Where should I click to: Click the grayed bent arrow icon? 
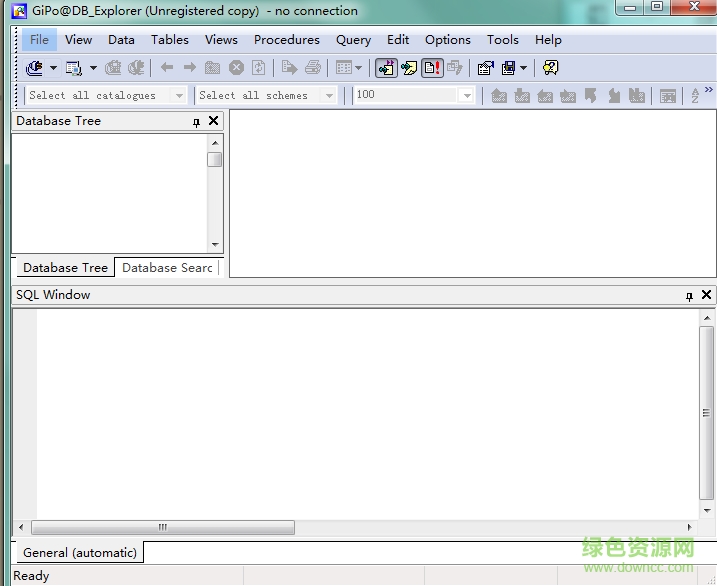tap(590, 96)
